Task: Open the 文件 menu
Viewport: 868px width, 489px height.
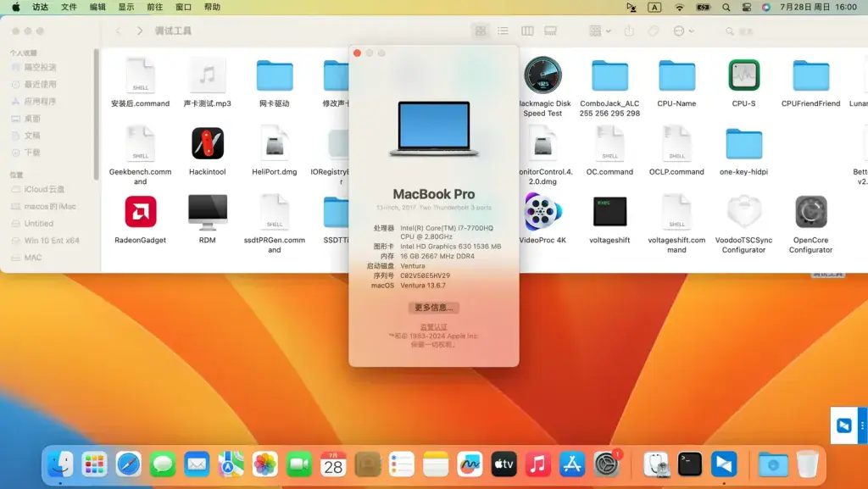Action: point(69,7)
